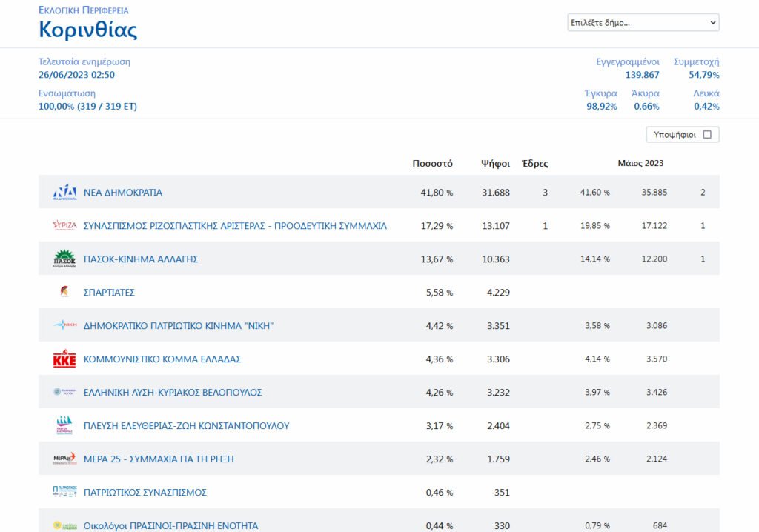Click the blank ballots value 0,42%

706,106
